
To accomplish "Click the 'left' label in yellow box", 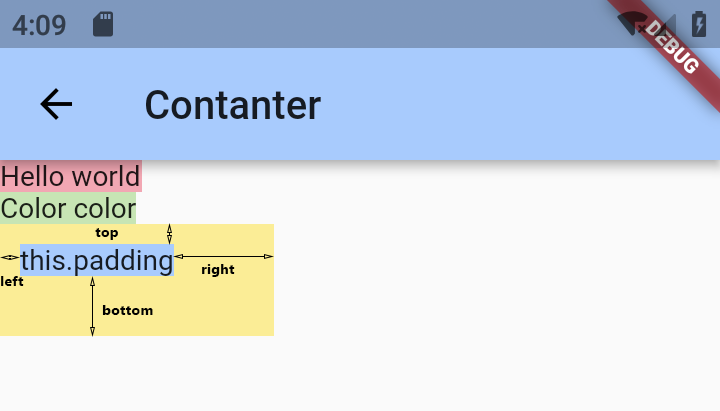I will click(x=12, y=281).
